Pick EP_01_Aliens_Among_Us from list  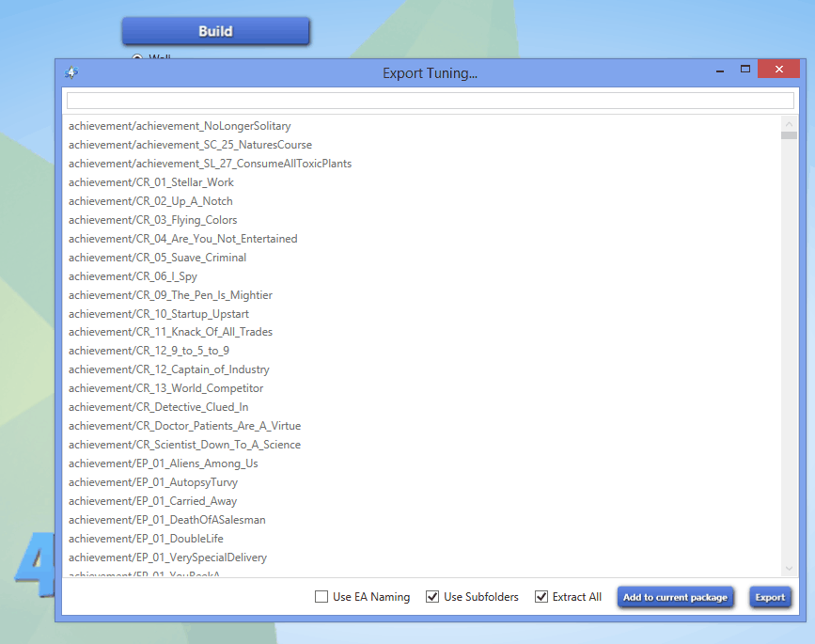tap(163, 463)
